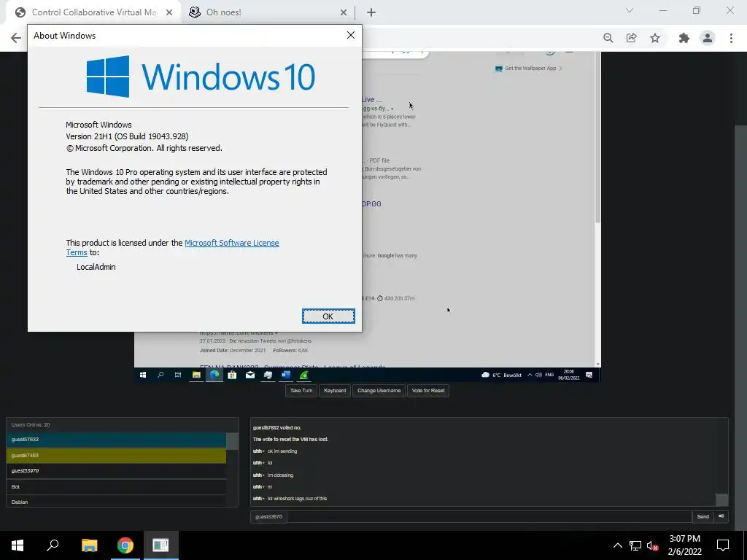Click the chat log scrollbar thumb
The image size is (747, 560).
tap(722, 499)
